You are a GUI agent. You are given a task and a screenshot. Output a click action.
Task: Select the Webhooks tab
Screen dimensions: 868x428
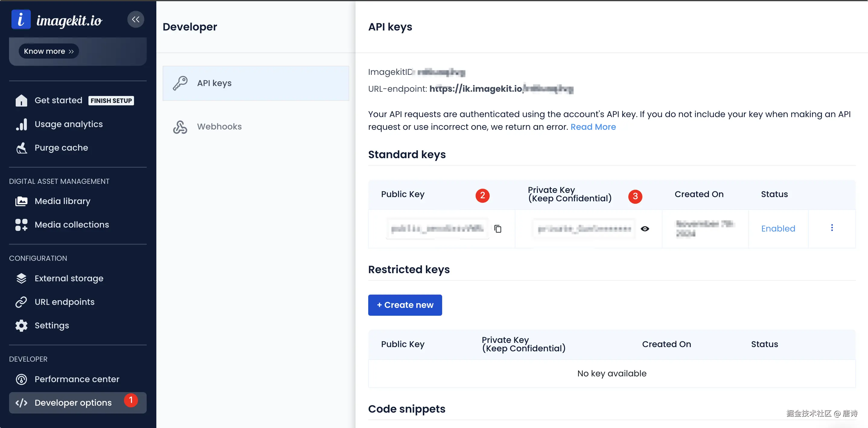point(219,127)
